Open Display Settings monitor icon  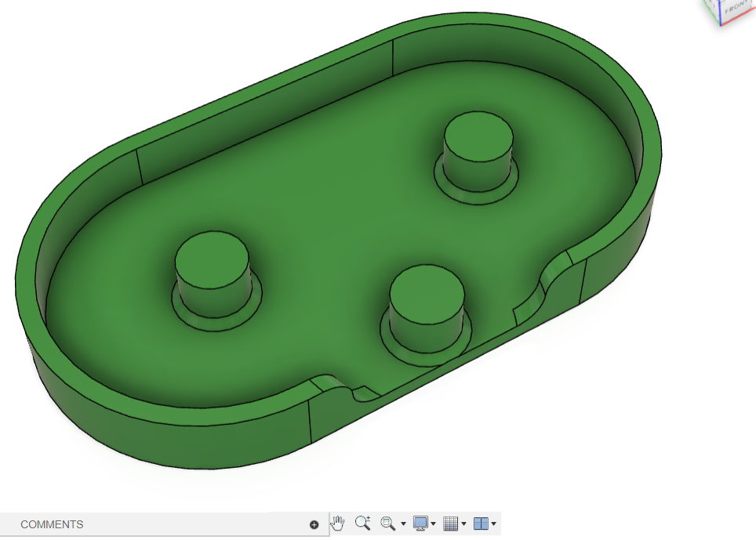(x=421, y=524)
